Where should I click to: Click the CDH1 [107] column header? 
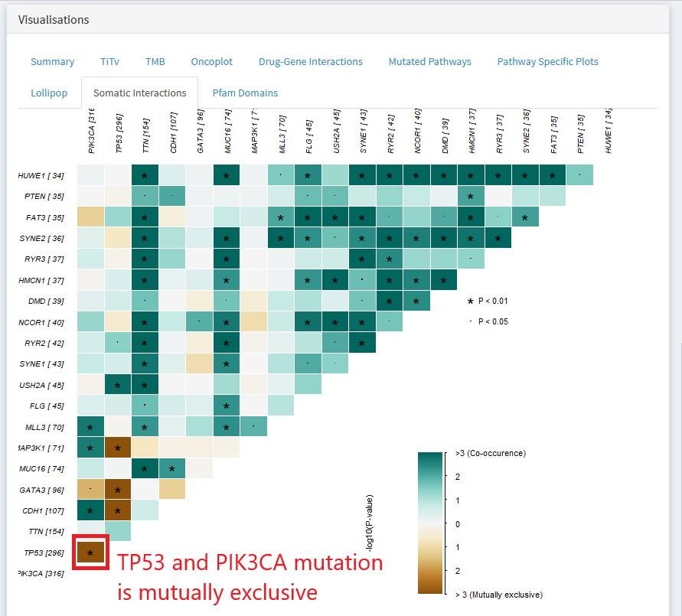(x=173, y=132)
